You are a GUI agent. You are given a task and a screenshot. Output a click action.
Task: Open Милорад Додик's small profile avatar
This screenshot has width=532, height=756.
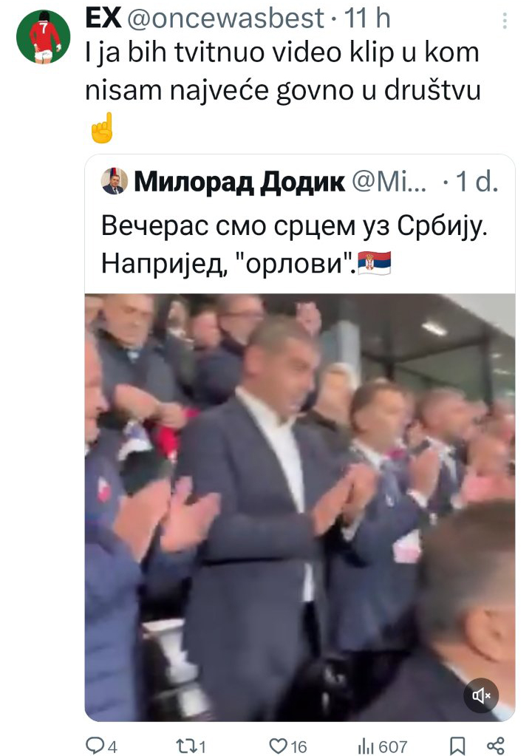115,181
